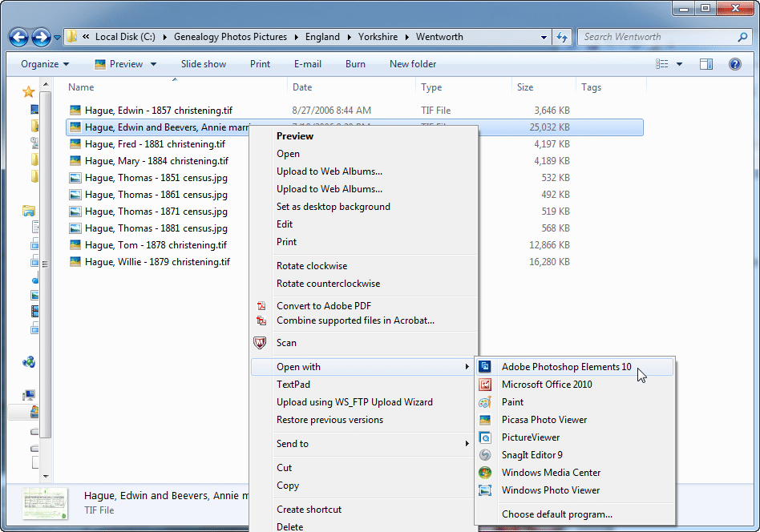Viewport: 760px width, 532px height.
Task: Click the Picasa Photo Viewer icon
Action: click(485, 420)
